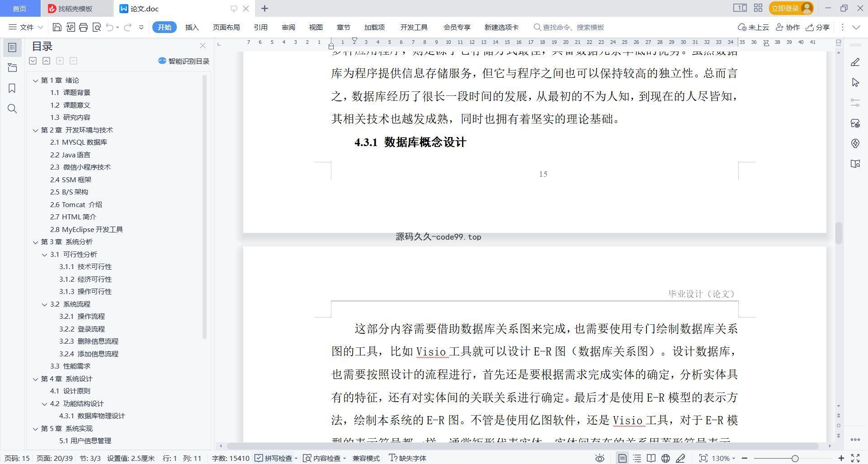Click zoom in plus button

pos(841,458)
